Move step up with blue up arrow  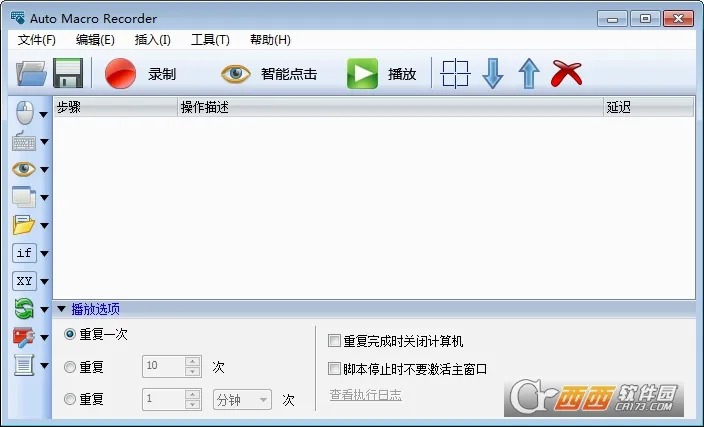[529, 73]
